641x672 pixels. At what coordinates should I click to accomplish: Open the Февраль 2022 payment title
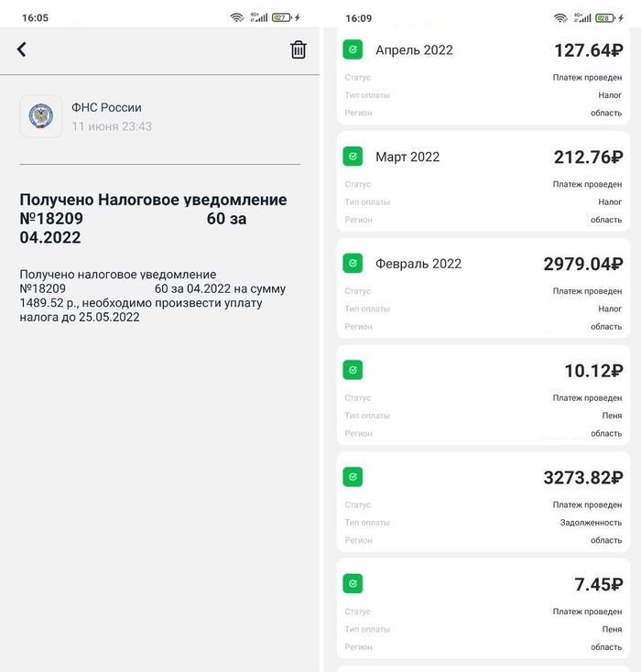point(418,264)
